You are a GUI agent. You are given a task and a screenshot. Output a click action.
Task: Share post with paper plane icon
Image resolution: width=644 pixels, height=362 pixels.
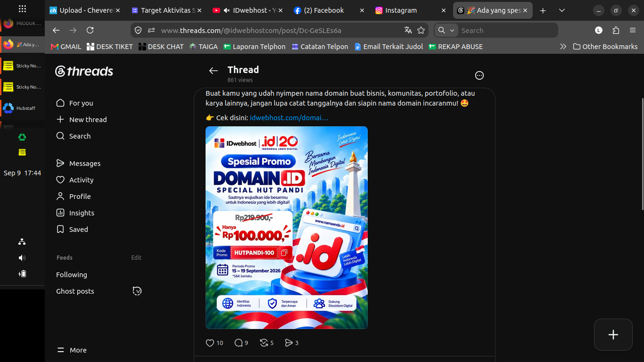(x=289, y=343)
